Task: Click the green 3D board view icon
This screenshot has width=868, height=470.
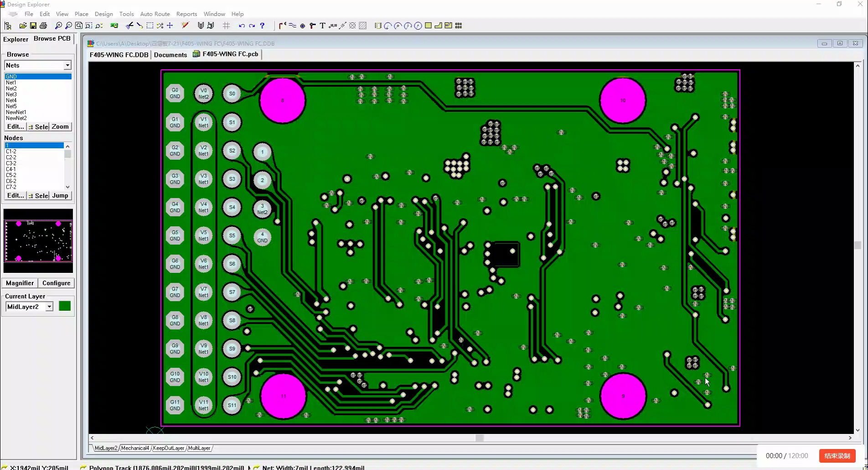Action: click(x=114, y=26)
